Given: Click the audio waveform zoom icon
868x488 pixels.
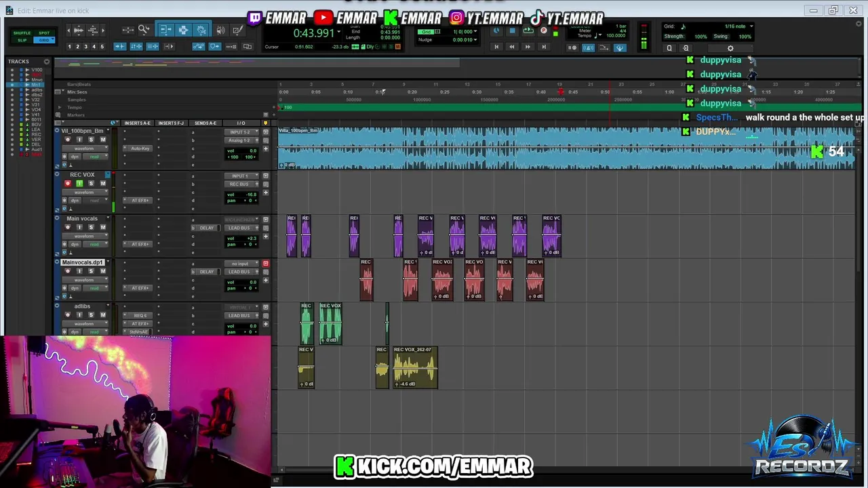Looking at the screenshot, I should pos(79,30).
